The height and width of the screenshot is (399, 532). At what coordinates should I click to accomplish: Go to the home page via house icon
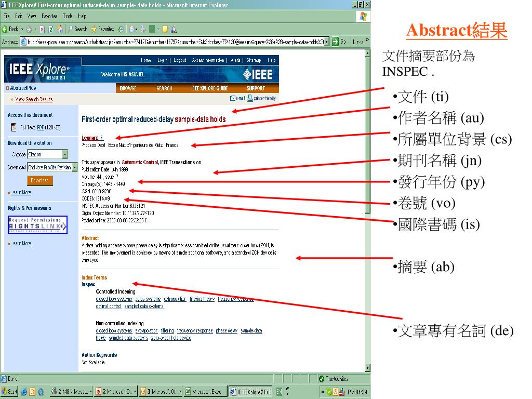point(60,29)
